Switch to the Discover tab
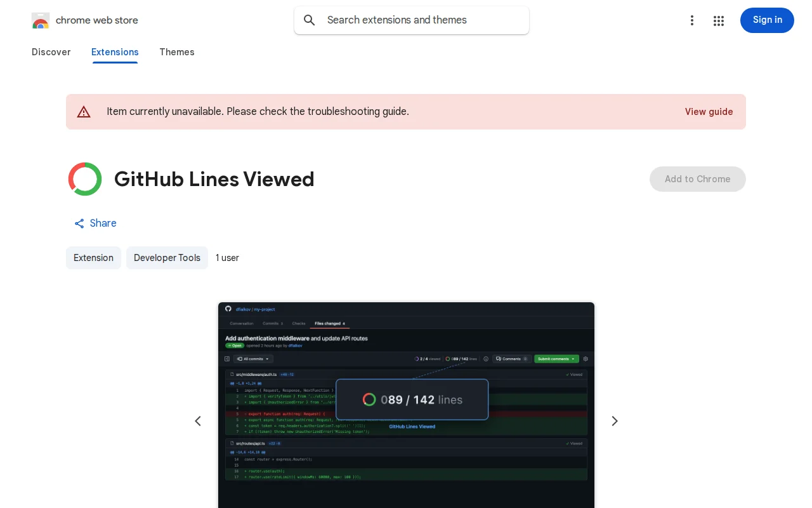The height and width of the screenshot is (508, 812). 51,52
